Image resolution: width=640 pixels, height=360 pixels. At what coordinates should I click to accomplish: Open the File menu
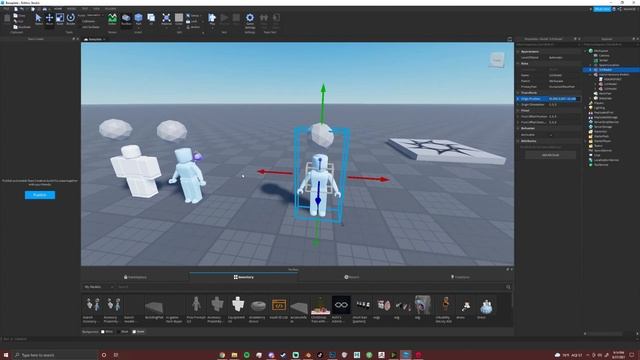click(6, 9)
